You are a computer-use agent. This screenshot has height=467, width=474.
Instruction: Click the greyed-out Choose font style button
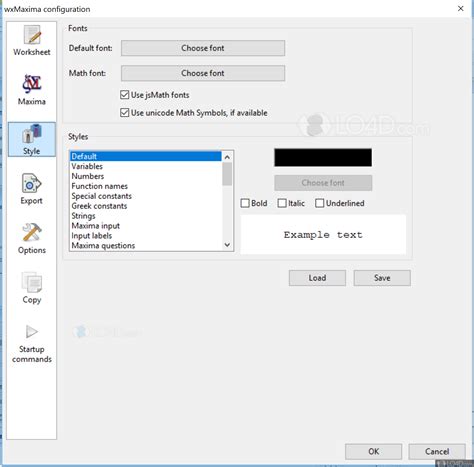point(323,183)
